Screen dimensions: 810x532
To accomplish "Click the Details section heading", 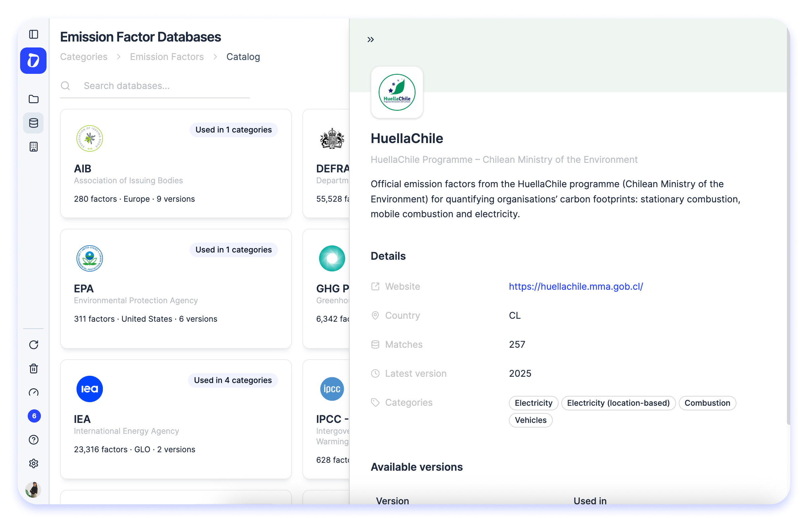I will [389, 256].
